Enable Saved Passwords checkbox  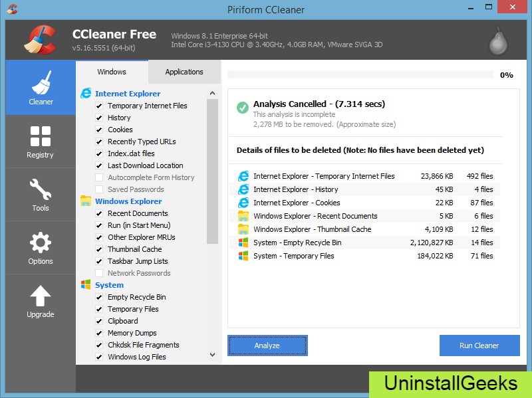[x=99, y=189]
